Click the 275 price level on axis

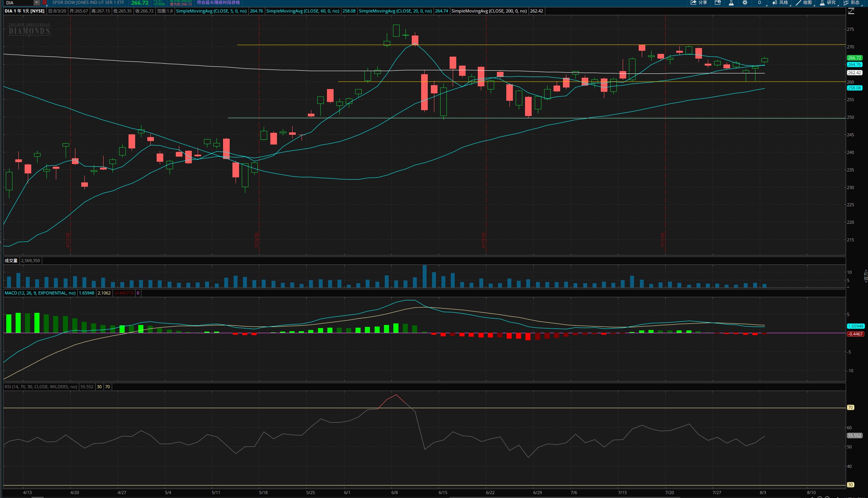coord(850,29)
